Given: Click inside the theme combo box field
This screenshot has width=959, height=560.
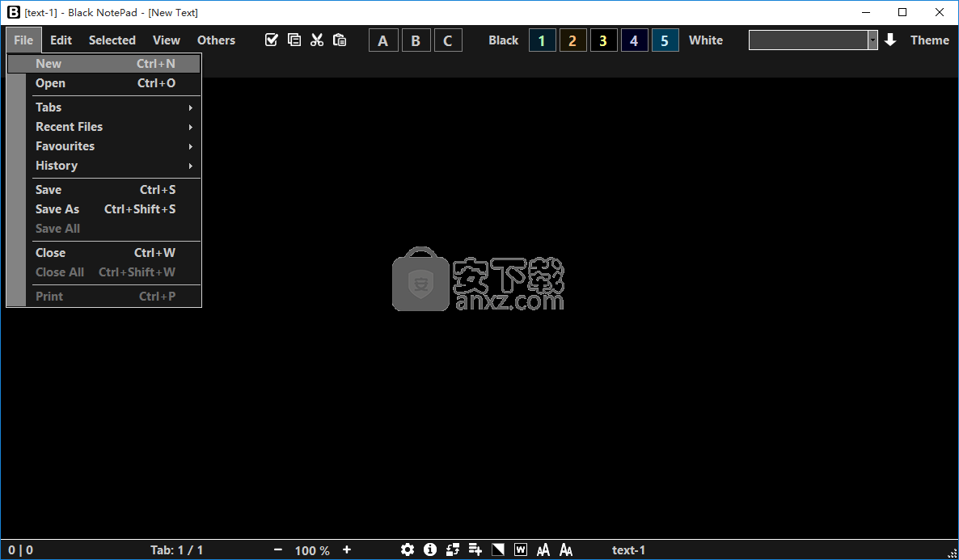Looking at the screenshot, I should click(808, 40).
